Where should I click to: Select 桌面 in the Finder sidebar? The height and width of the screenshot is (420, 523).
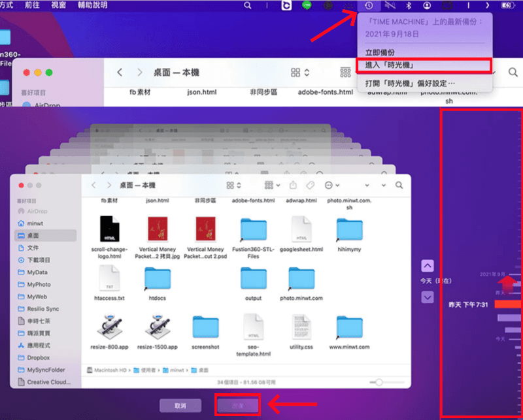[46, 235]
